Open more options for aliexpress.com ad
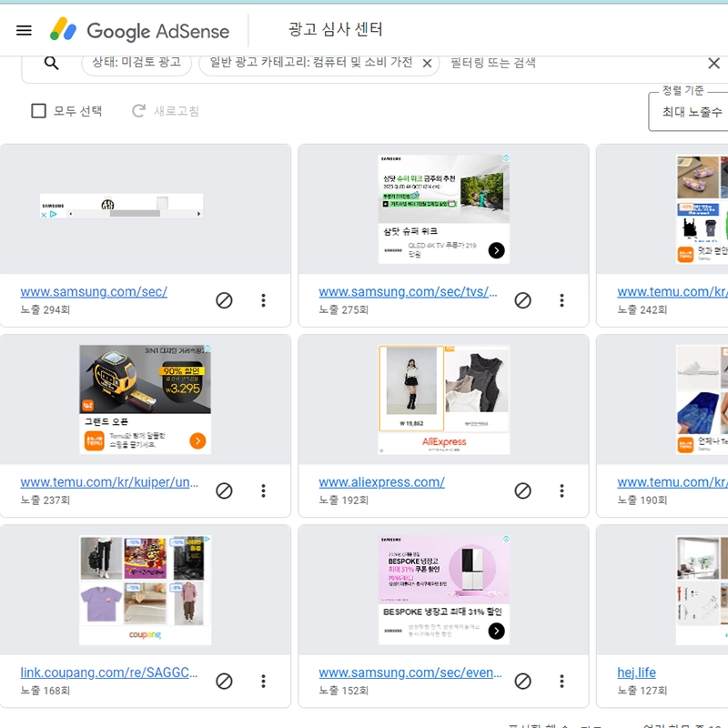This screenshot has height=728, width=728. (x=561, y=490)
